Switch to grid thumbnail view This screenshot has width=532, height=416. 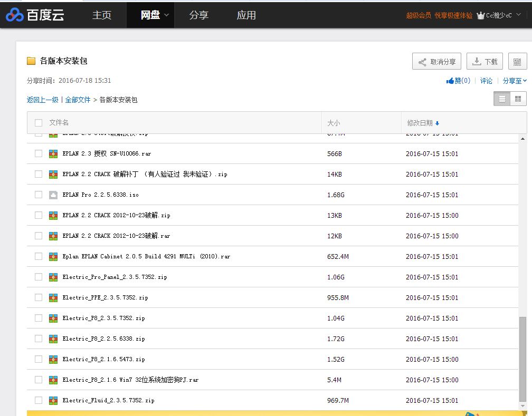point(518,99)
